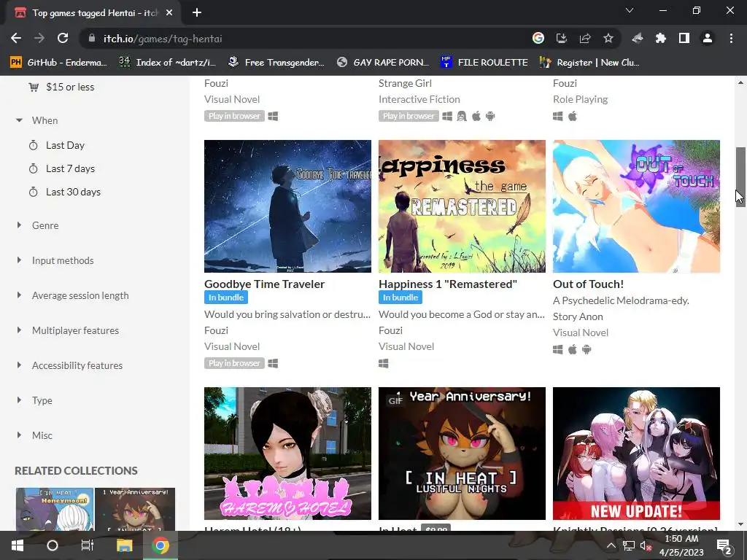Click Interactive Fiction genre link
Image resolution: width=747 pixels, height=560 pixels.
click(419, 99)
